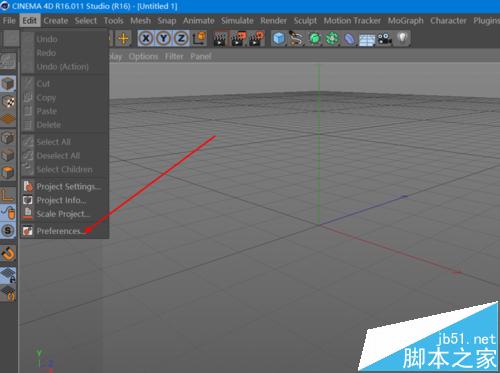Screen dimensions: 500x373
Task: Click the green Array modeling icon
Action: (332, 39)
